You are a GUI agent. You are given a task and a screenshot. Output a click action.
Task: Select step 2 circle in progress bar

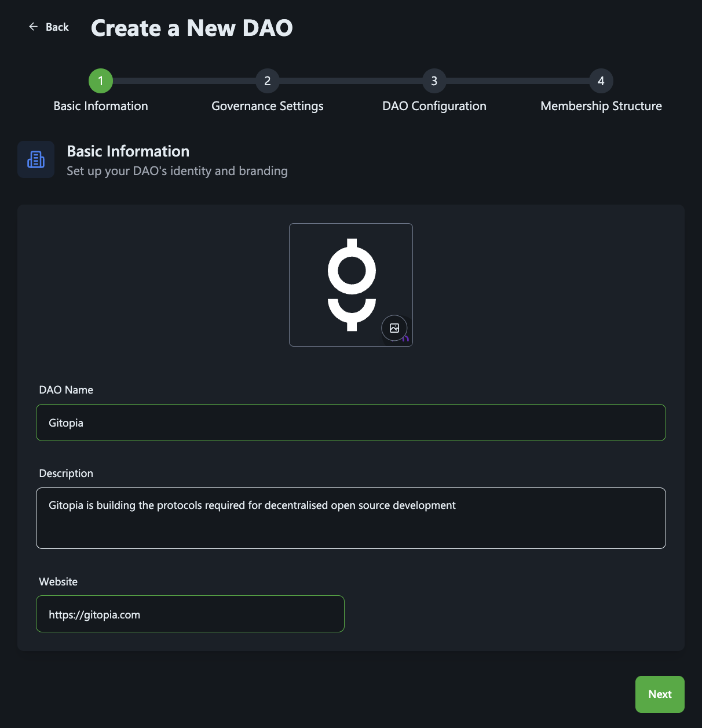268,81
